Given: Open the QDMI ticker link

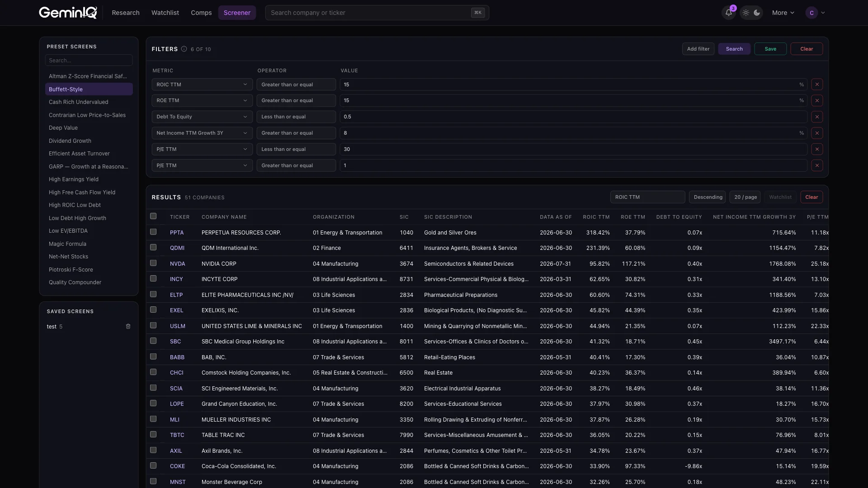Looking at the screenshot, I should coord(177,248).
